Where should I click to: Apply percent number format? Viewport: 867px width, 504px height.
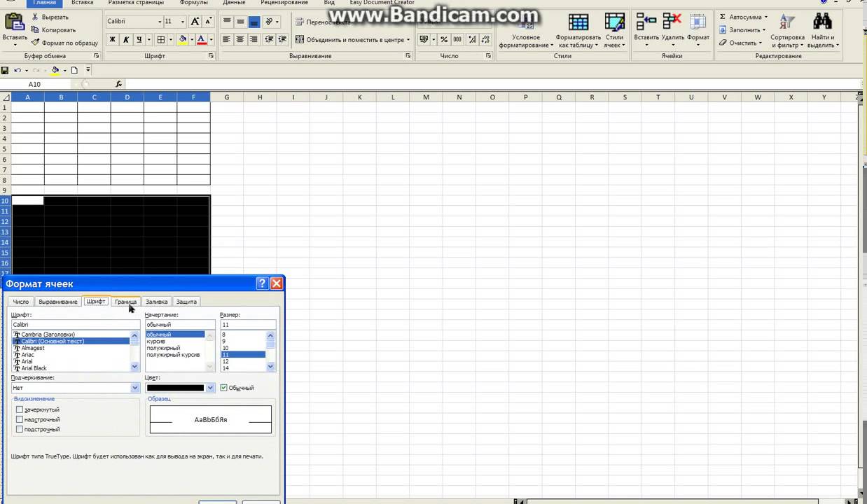click(444, 40)
